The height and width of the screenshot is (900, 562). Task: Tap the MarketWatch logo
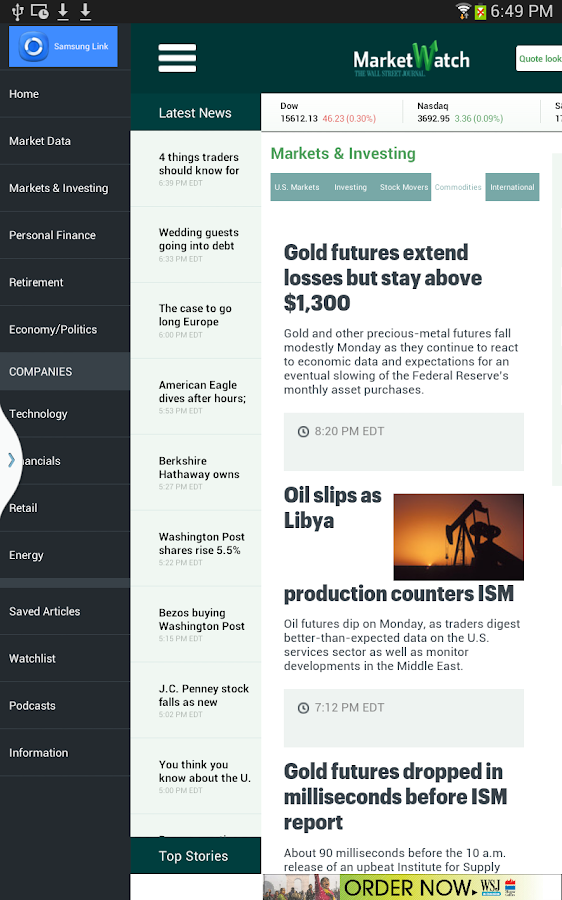tap(412, 59)
